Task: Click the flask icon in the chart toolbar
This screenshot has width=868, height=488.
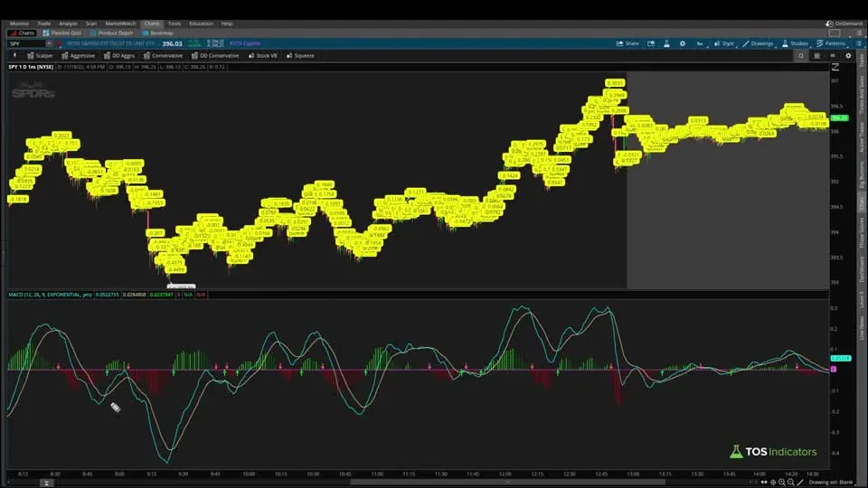Action: (666, 43)
